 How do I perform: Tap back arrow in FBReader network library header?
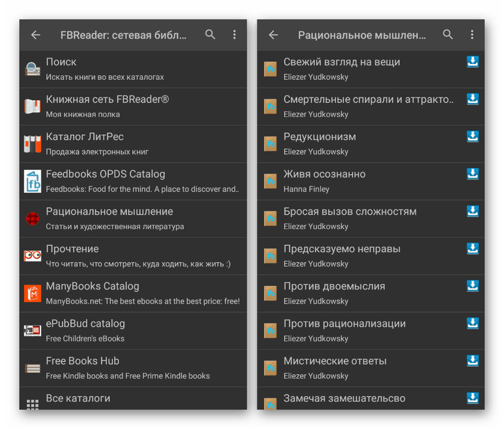[x=36, y=35]
